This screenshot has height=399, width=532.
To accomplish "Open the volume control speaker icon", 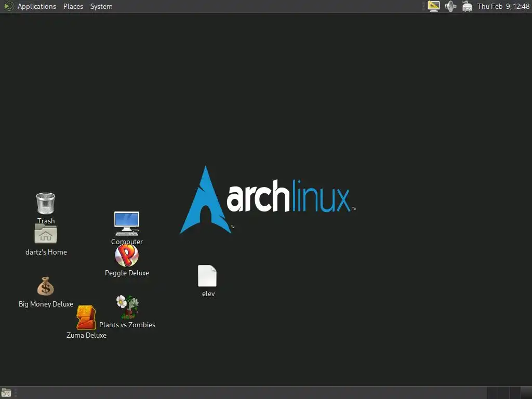I will point(450,6).
